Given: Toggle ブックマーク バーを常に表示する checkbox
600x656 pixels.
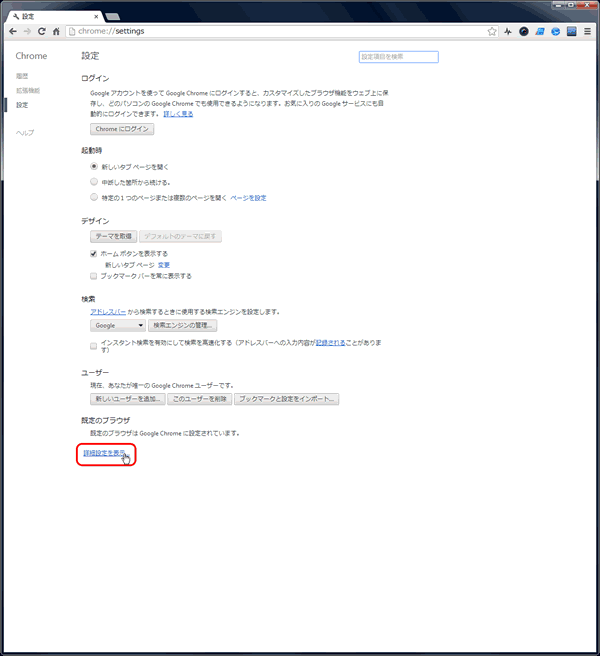Looking at the screenshot, I should click(x=93, y=276).
